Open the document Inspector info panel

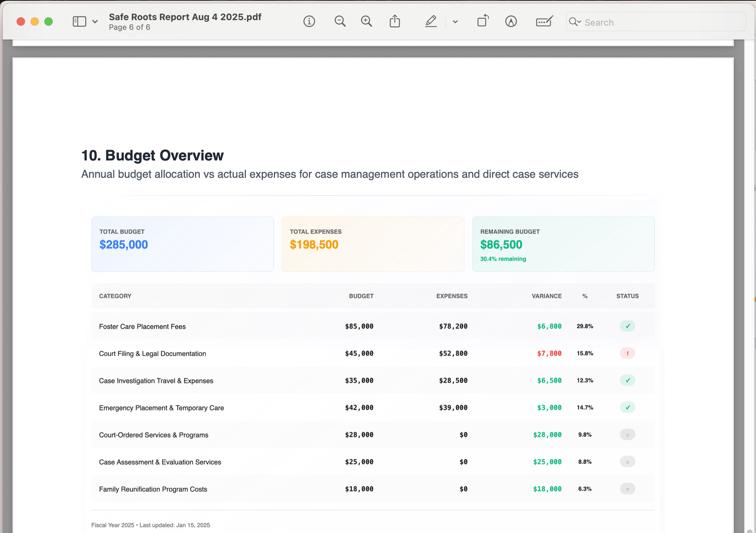(x=309, y=22)
